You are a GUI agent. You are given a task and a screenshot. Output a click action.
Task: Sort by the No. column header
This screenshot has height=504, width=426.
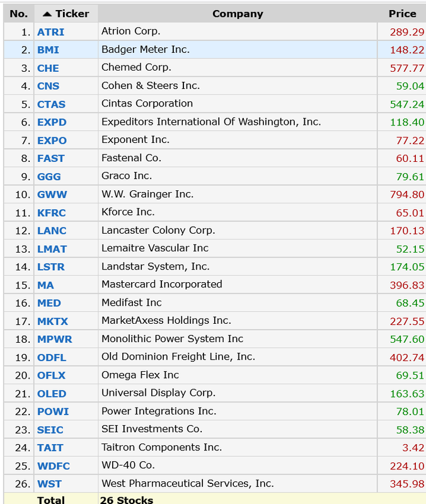click(x=19, y=14)
